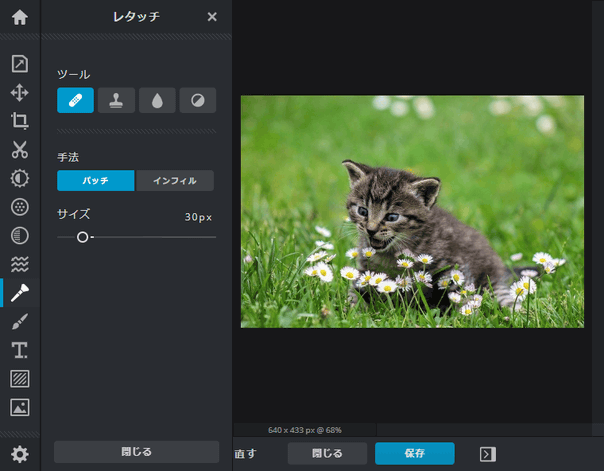Open the Adjust brightness tool
This screenshot has width=604, height=471.
click(20, 178)
